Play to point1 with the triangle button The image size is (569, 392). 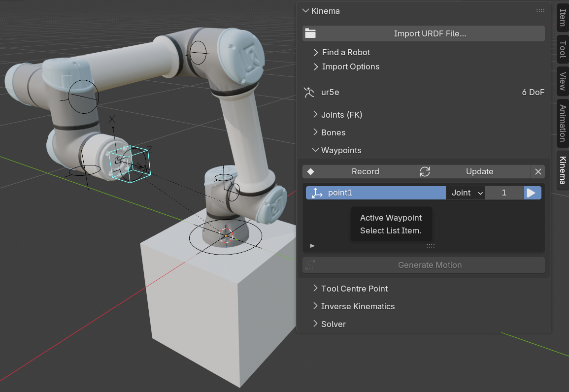pyautogui.click(x=533, y=193)
